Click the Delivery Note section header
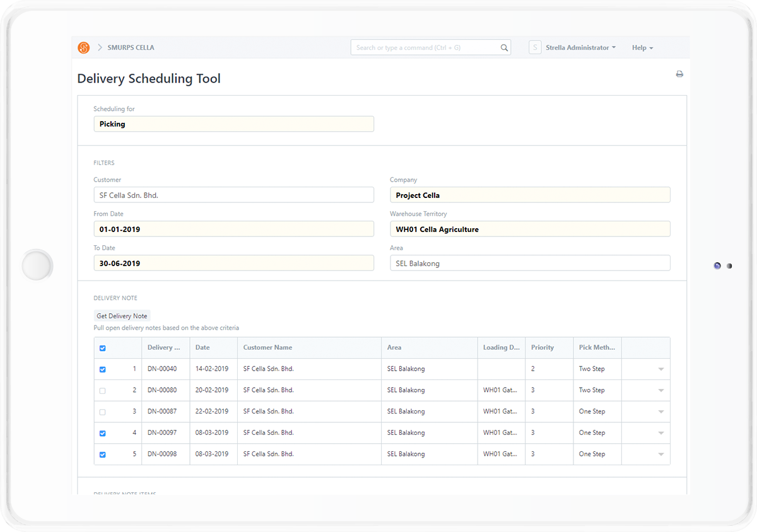 click(x=115, y=298)
